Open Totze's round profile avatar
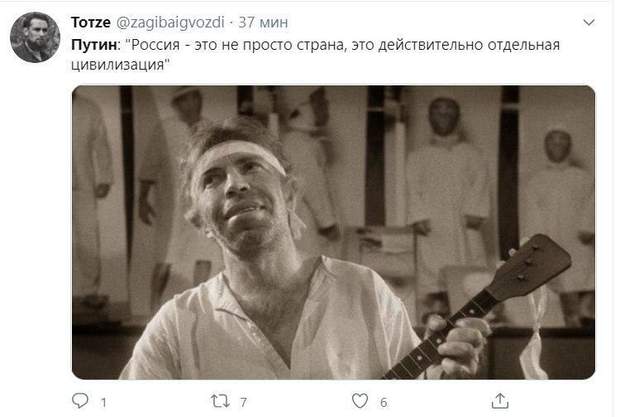Image resolution: width=620 pixels, height=417 pixels. pyautogui.click(x=35, y=38)
